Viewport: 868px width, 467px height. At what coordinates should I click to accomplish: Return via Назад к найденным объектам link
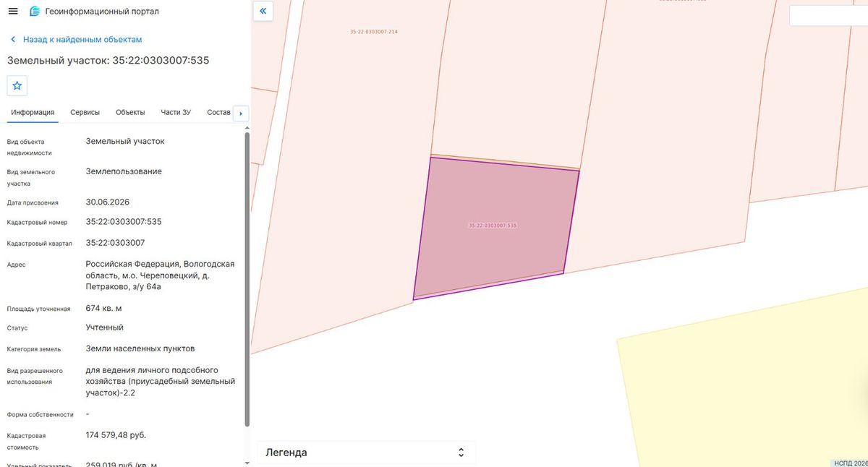pos(76,40)
